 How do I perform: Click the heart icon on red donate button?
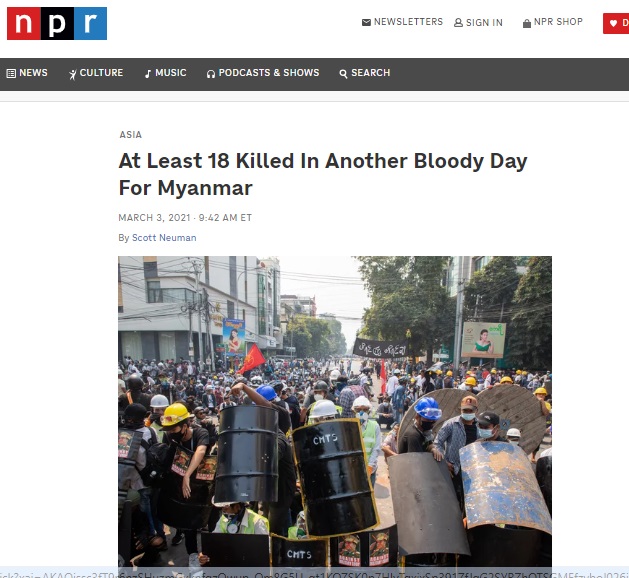pyautogui.click(x=613, y=23)
